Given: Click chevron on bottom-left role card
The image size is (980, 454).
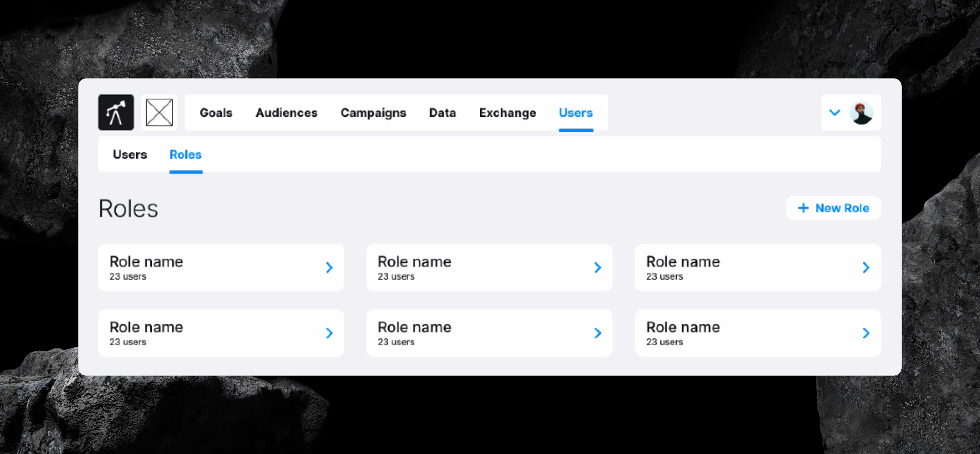Looking at the screenshot, I should [x=330, y=333].
